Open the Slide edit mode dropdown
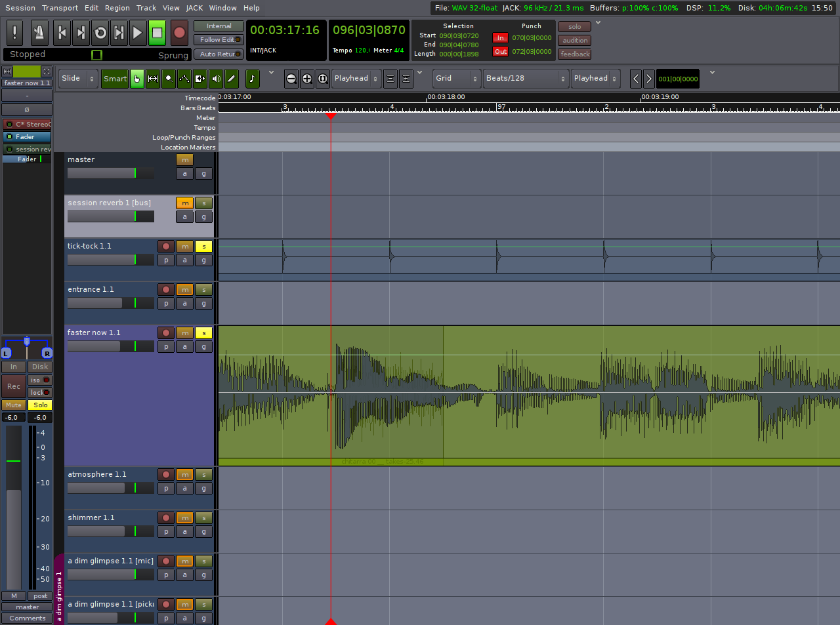840x625 pixels. 78,79
